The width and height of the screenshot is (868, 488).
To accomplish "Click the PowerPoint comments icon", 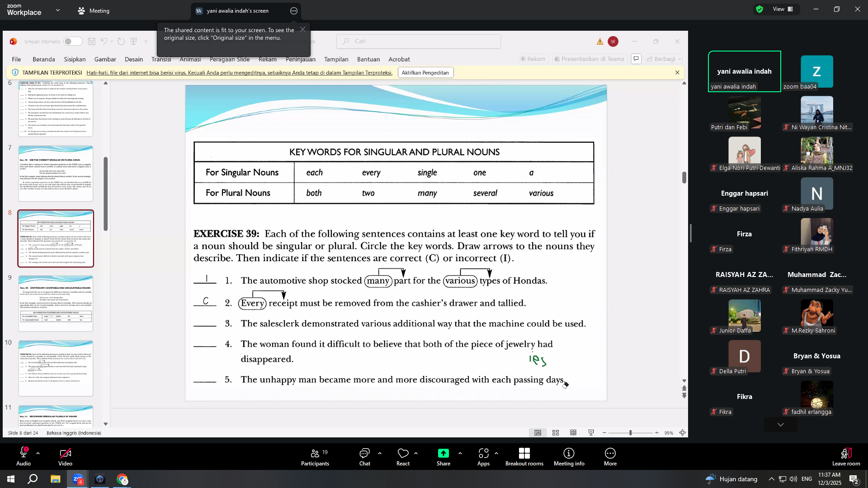I will [636, 59].
